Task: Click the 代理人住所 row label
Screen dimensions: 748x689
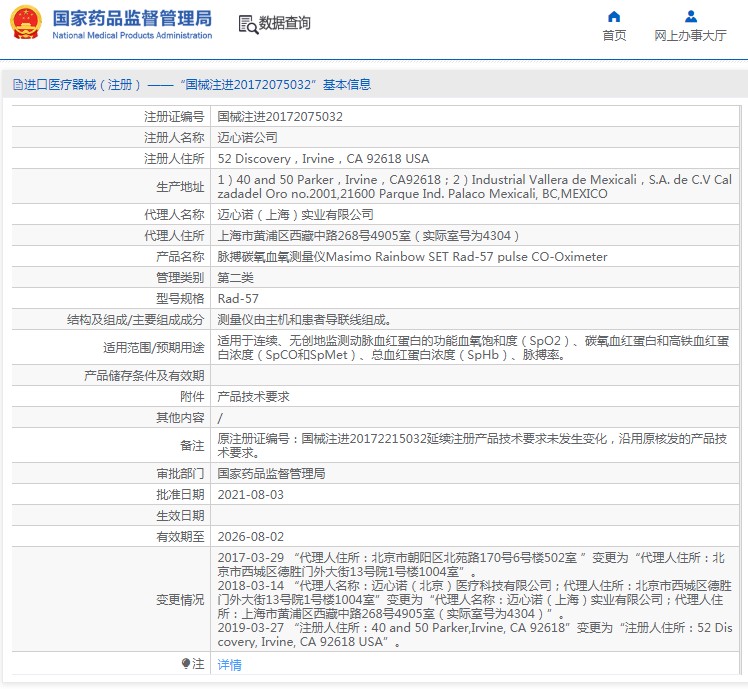Action: pos(174,236)
